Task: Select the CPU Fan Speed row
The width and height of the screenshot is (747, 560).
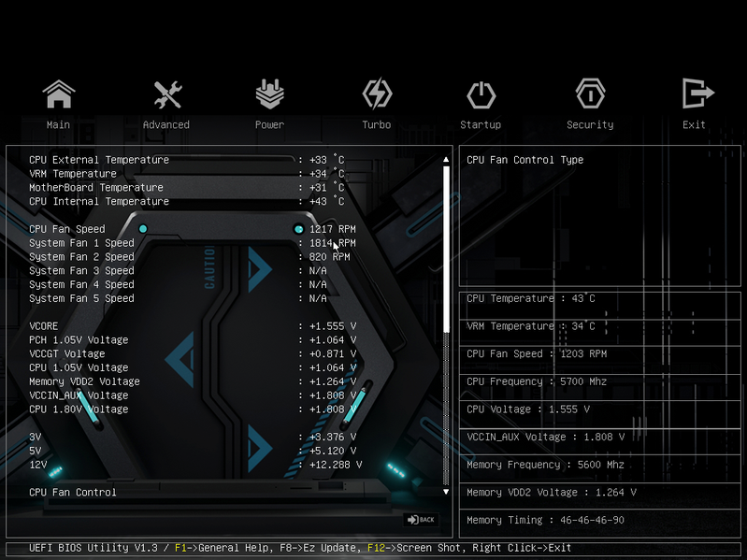Action: (x=193, y=229)
